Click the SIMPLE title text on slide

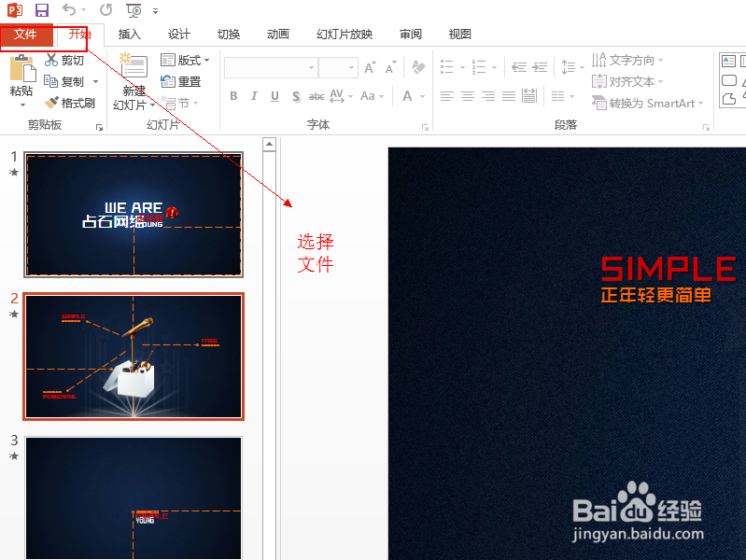click(x=669, y=269)
